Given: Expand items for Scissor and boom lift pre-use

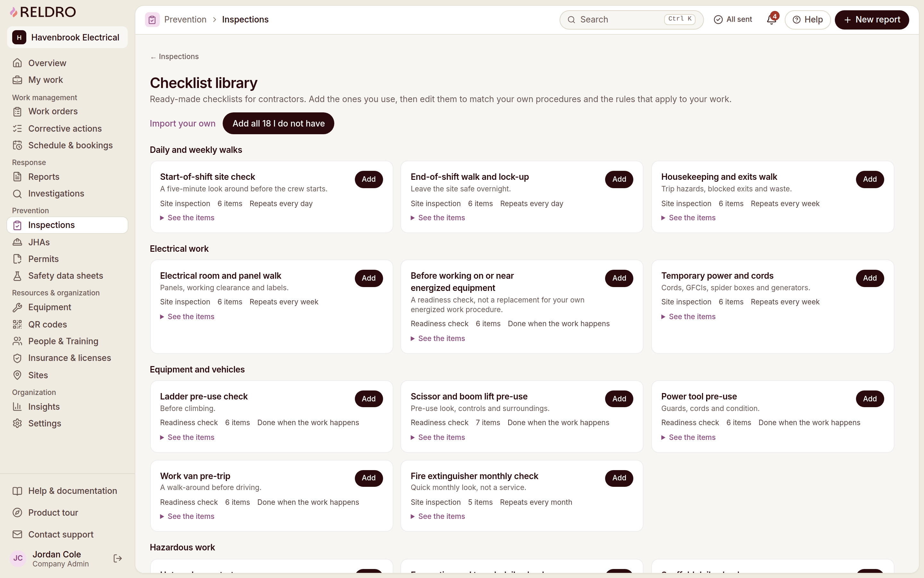Looking at the screenshot, I should point(438,438).
